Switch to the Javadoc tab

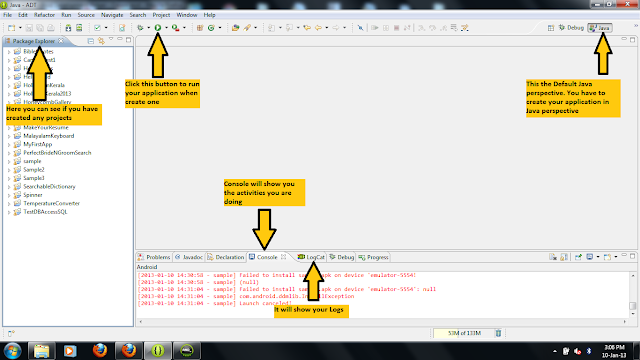[x=189, y=257]
